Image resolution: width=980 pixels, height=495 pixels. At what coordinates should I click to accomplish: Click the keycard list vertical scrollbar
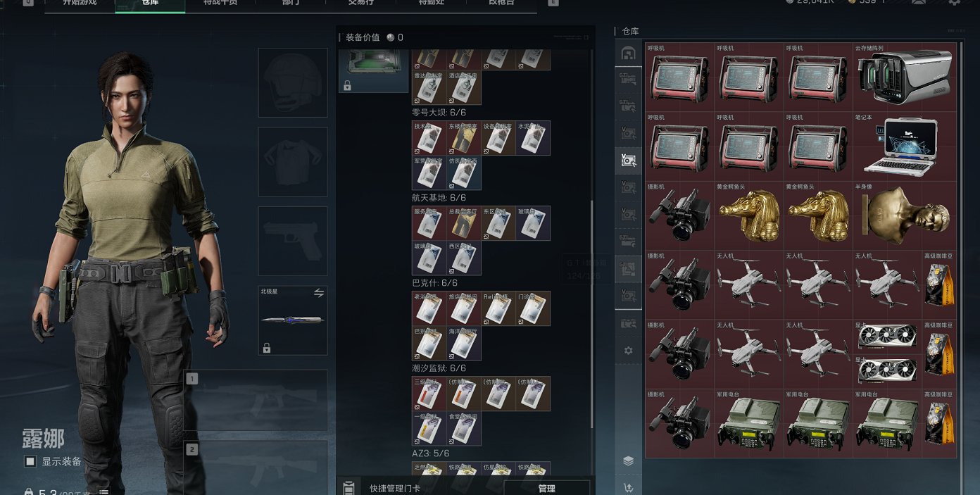point(591,313)
